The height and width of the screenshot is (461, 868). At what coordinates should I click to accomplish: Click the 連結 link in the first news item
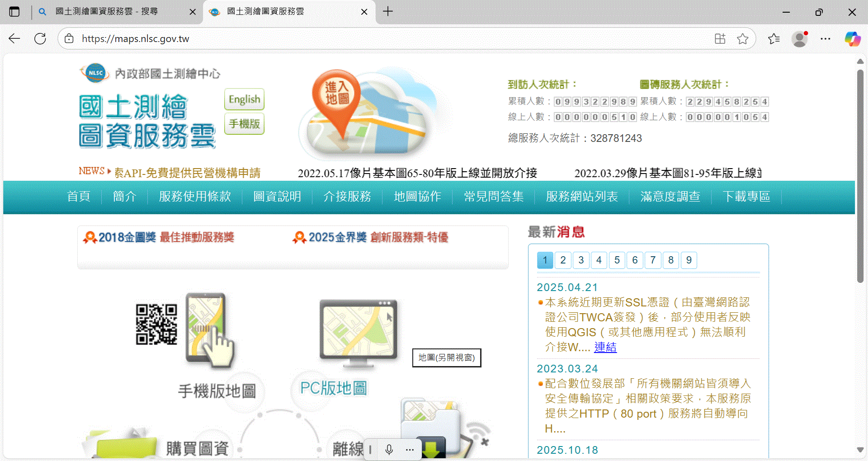point(605,347)
